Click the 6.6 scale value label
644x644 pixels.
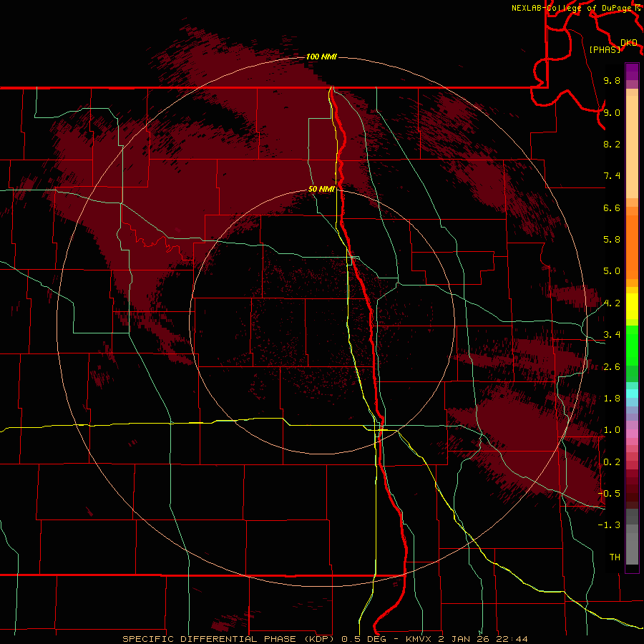pos(612,208)
